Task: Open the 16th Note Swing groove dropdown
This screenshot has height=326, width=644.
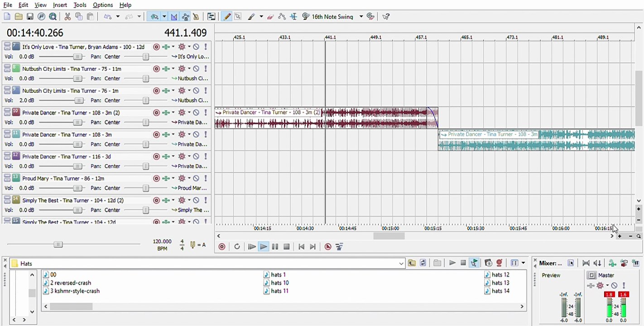Action: coord(361,17)
